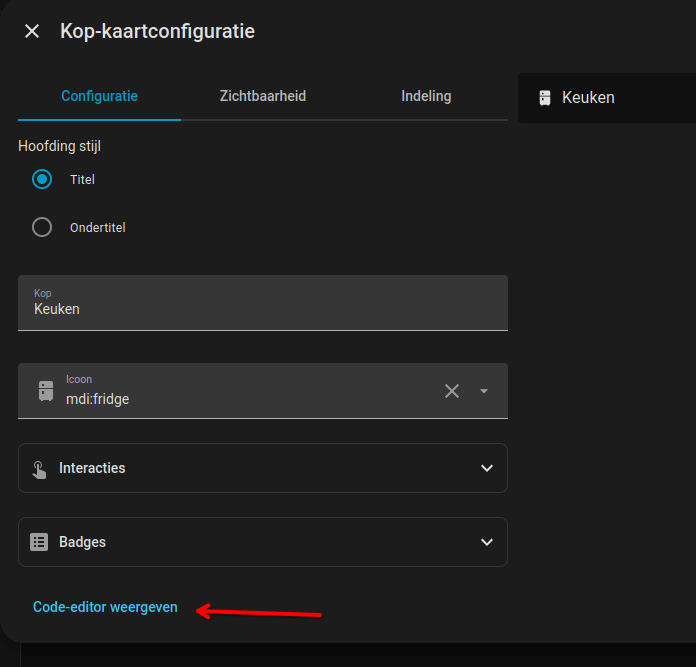
Task: Click the Keuken heading in preview
Action: (x=588, y=98)
